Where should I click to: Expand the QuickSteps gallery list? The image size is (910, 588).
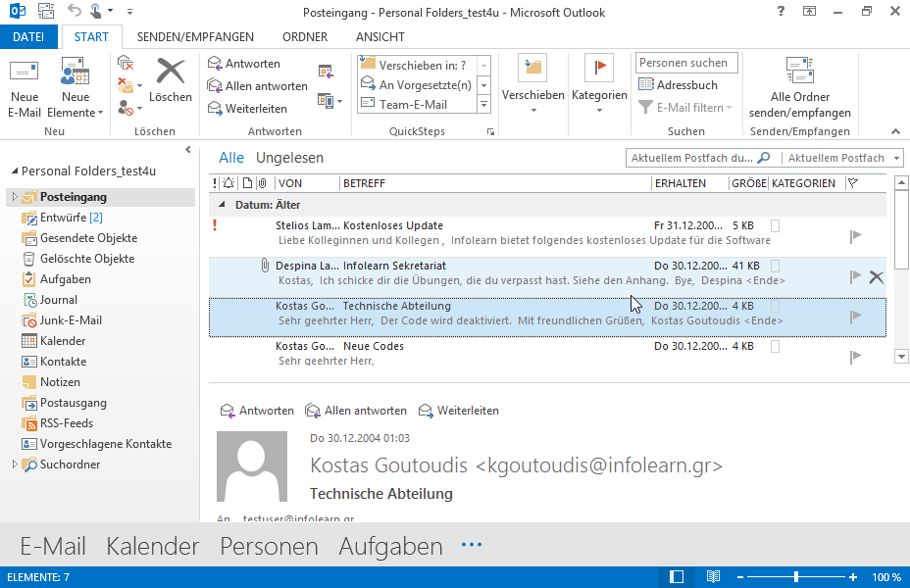pos(484,105)
